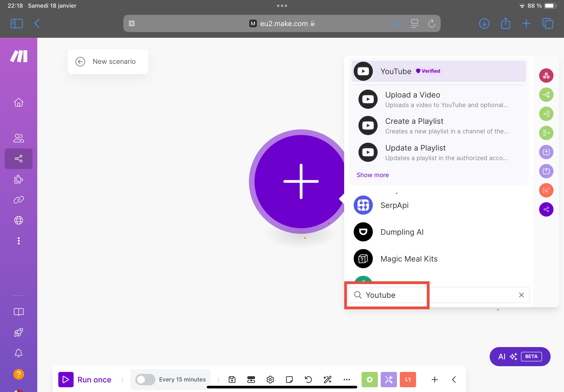The width and height of the screenshot is (564, 392).
Task: Click the Iterator green shortcut icon
Action: click(x=546, y=114)
